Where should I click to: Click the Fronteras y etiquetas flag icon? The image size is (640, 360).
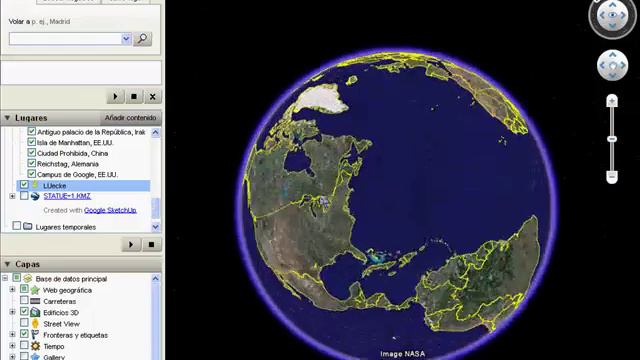tap(35, 335)
